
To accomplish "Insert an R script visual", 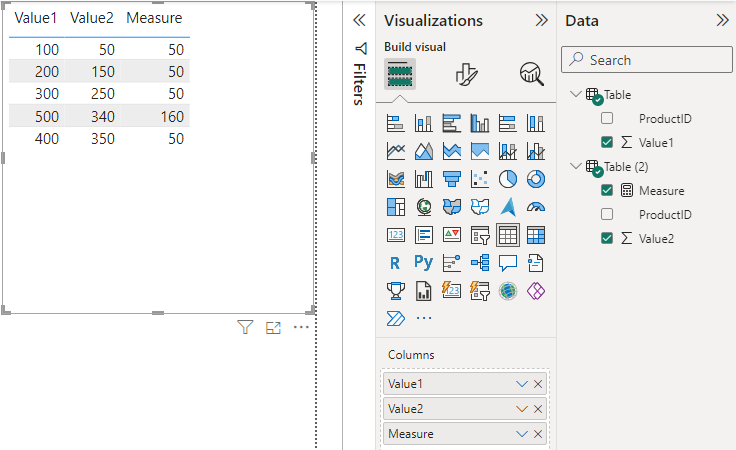I will [x=396, y=263].
